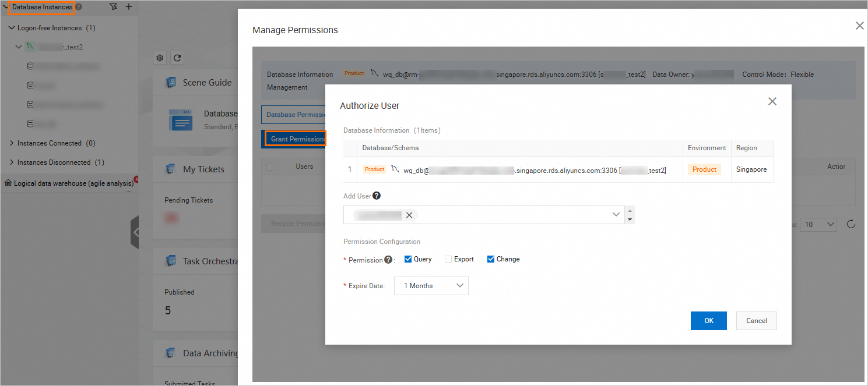Image resolution: width=868 pixels, height=386 pixels.
Task: Click the Region column header
Action: pos(747,148)
